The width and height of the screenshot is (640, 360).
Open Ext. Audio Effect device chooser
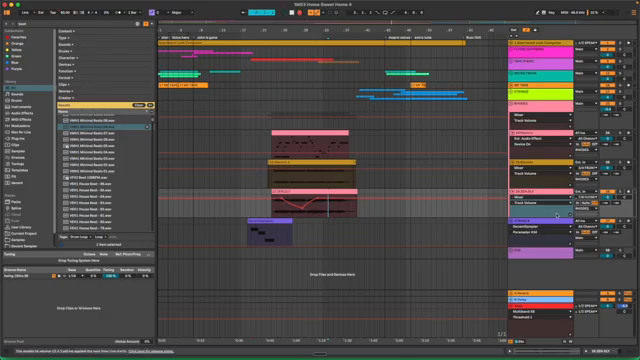(542, 139)
